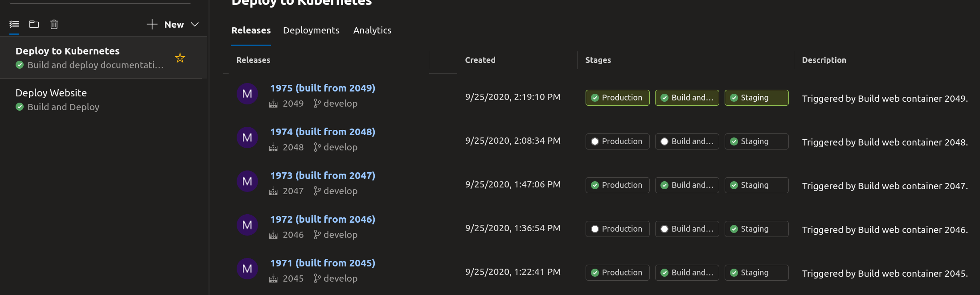Select the Releases tab

[251, 30]
